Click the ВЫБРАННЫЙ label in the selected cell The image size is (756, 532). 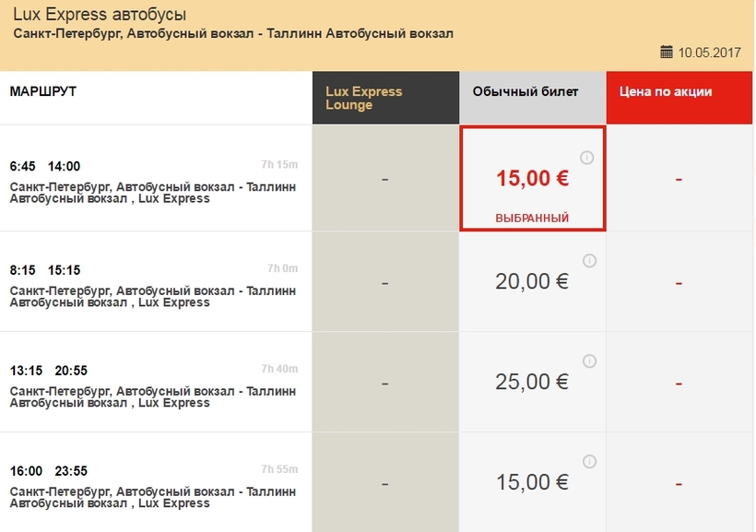(532, 218)
